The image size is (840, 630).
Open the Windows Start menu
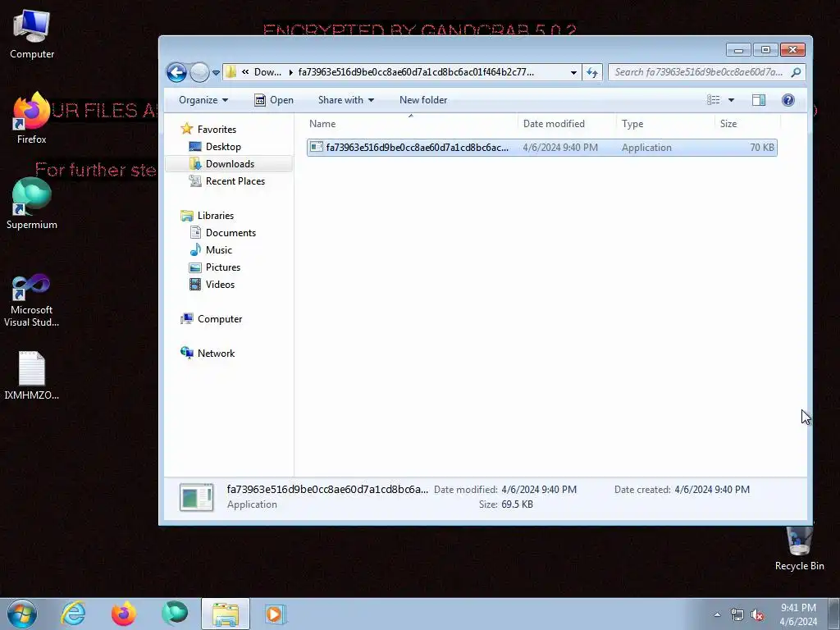(x=22, y=614)
